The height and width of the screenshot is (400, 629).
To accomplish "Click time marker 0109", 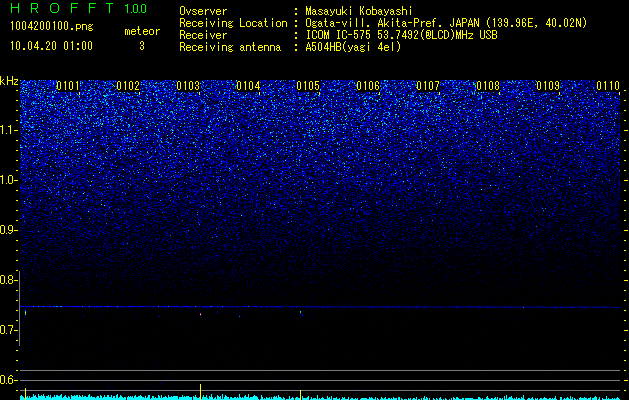I will (x=548, y=86).
